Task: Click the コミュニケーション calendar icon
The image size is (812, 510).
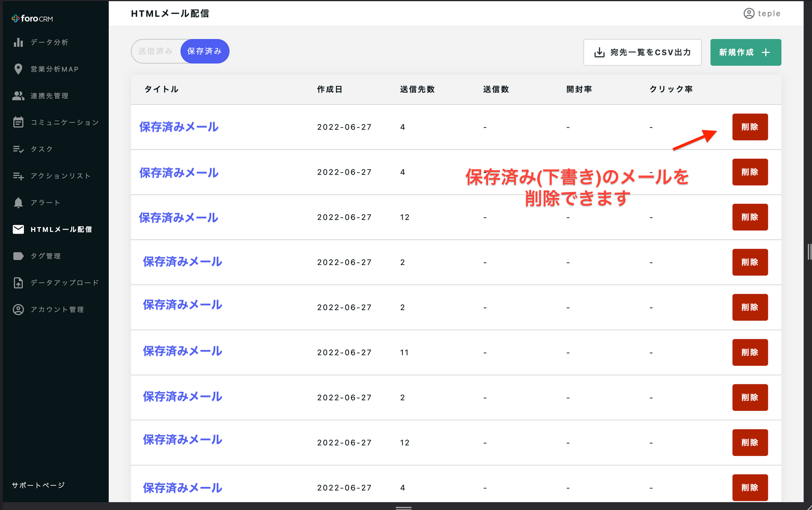Action: coord(18,122)
